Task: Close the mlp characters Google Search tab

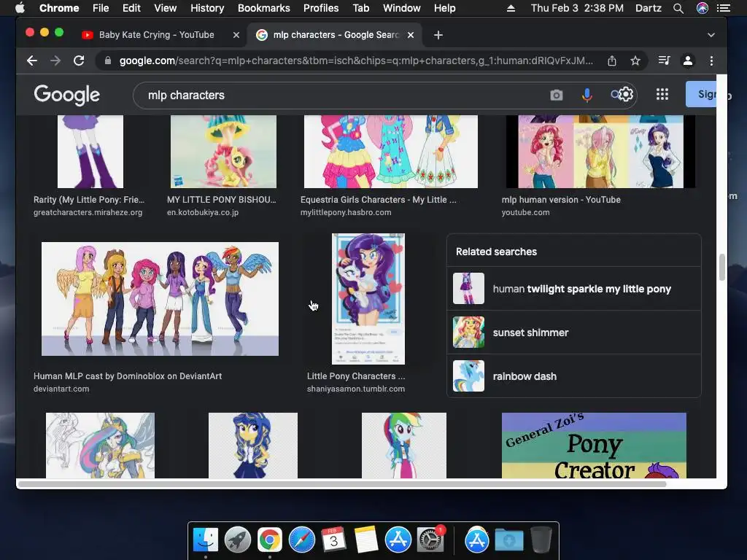Action: point(411,35)
